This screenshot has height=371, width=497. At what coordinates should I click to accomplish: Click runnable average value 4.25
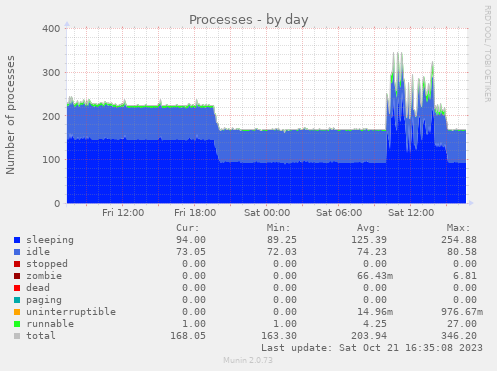pos(375,324)
